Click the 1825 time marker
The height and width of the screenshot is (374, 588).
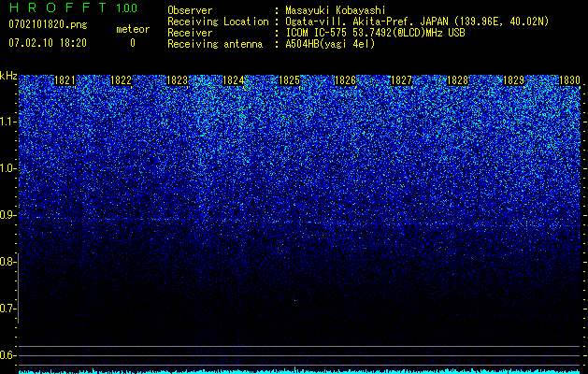(289, 80)
